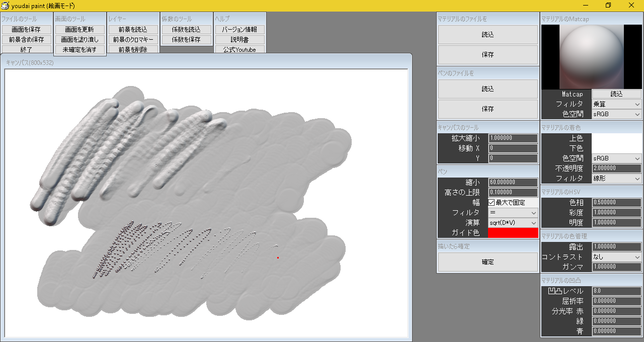
Task: Expand the 演算 dropdown showing sqrt(D*V)
Action: point(513,223)
